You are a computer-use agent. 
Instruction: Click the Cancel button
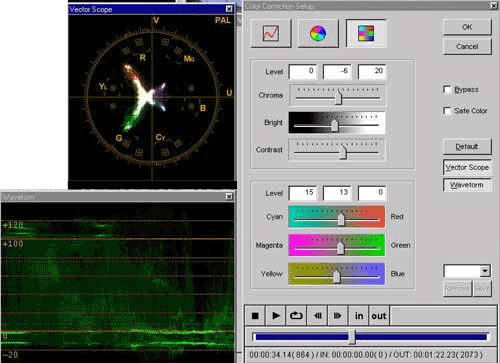[467, 46]
